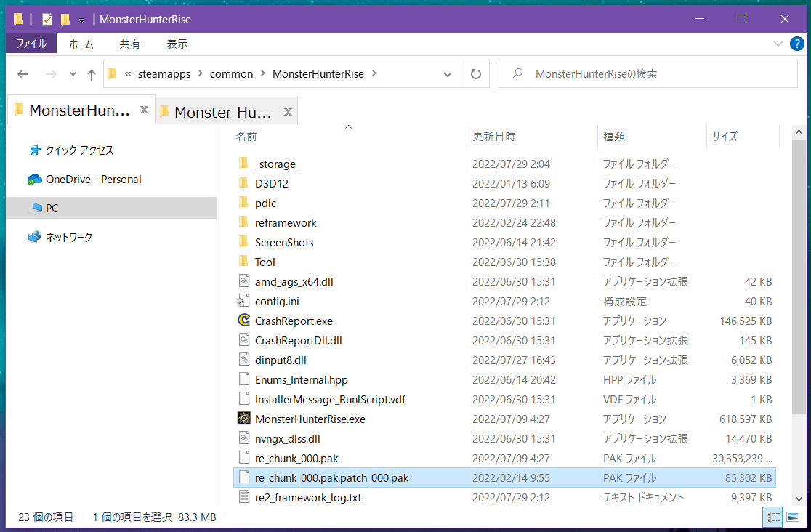Select the re_chunk_000.pak file icon

tap(244, 458)
